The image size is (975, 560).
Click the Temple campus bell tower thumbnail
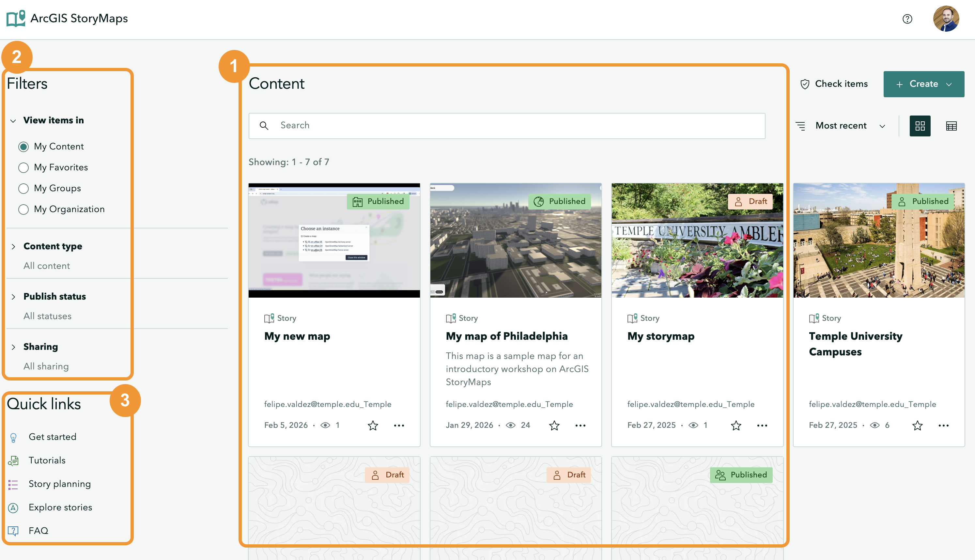(x=878, y=241)
